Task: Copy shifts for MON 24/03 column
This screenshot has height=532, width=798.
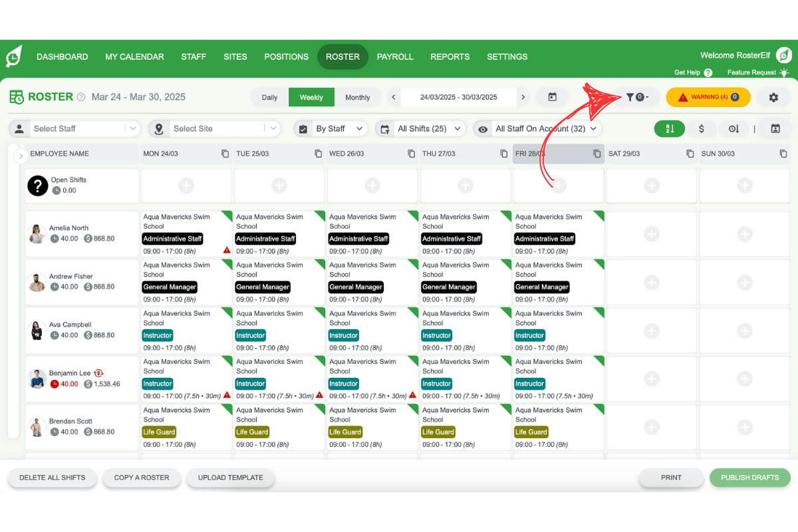Action: coord(223,153)
